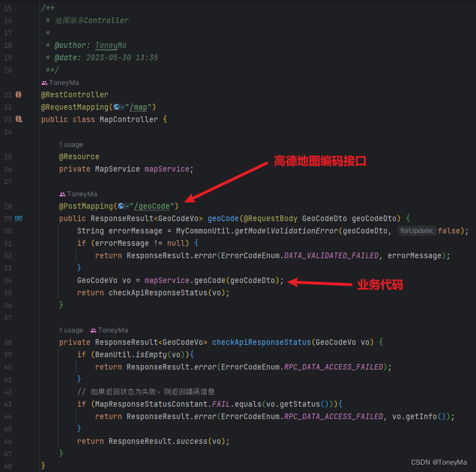The height and width of the screenshot is (472, 476).
Task: Click MyCommonUtil on line 30
Action: pos(203,231)
